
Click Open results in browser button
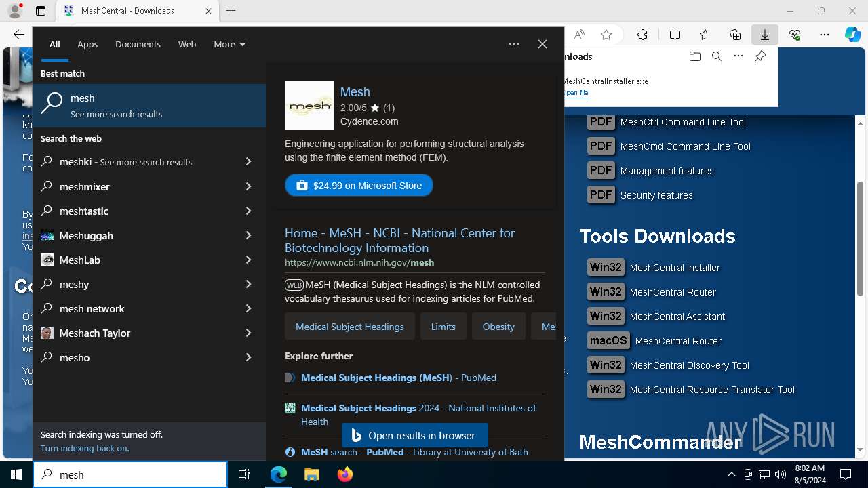(x=414, y=435)
